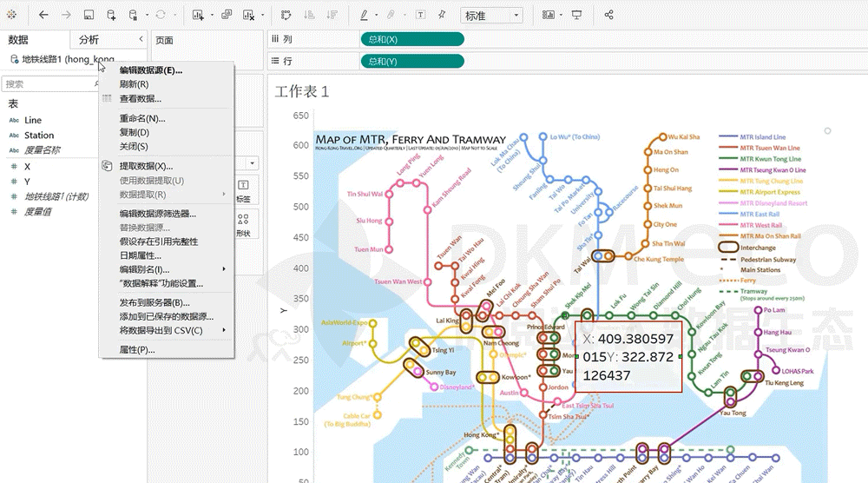Screen dimensions: 868x483
Task: Click the Show Mark Labels T icon
Action: tap(421, 15)
